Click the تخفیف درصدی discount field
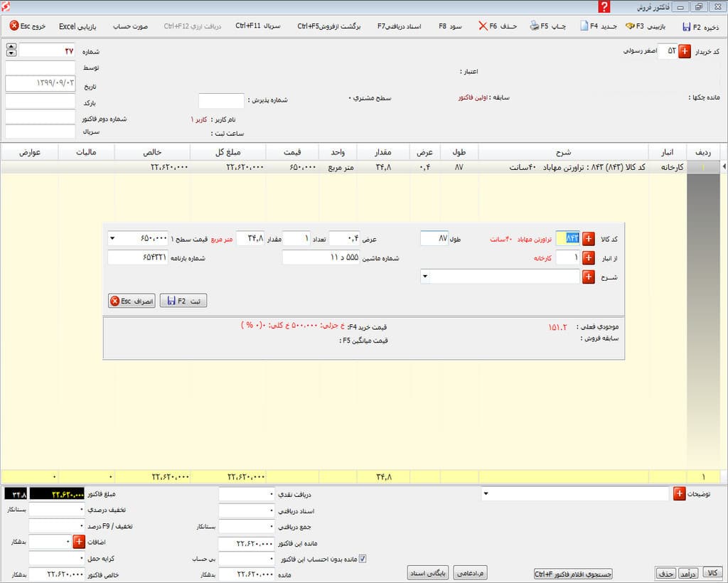 tap(57, 510)
